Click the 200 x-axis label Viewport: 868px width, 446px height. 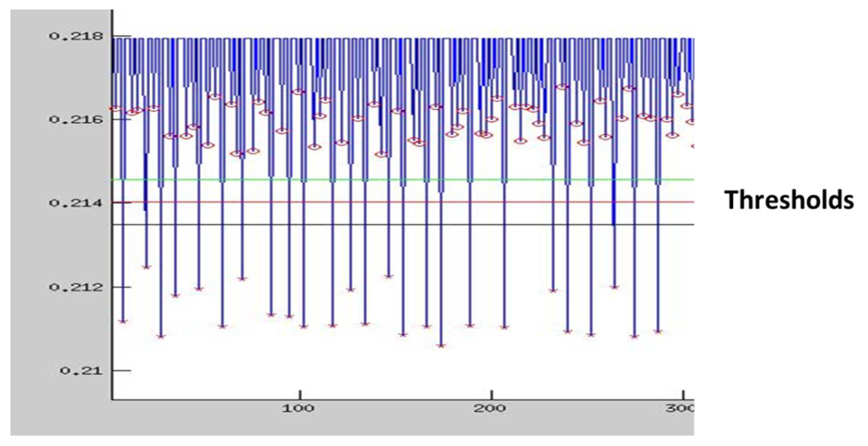click(x=490, y=409)
